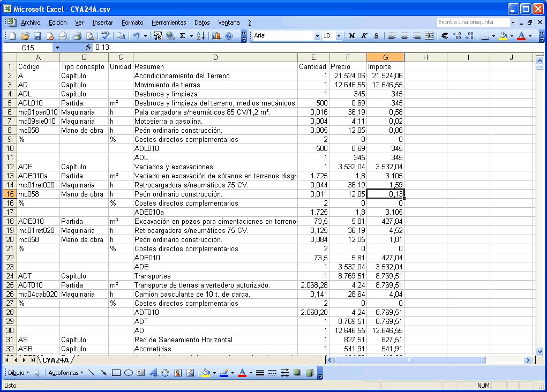Click the Copy icon

pos(121,36)
